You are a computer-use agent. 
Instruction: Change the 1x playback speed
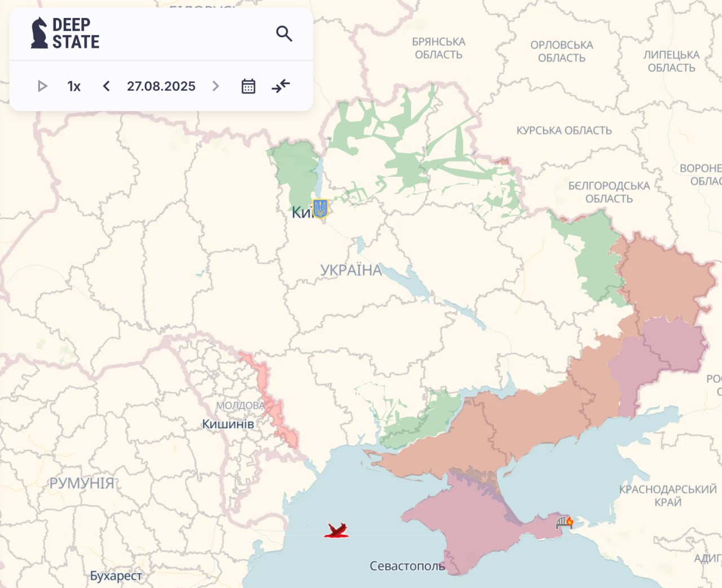74,86
